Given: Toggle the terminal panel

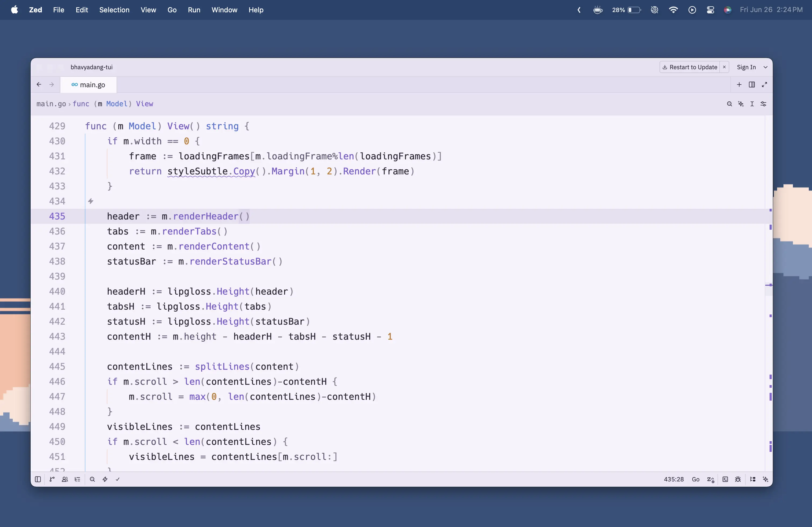Looking at the screenshot, I should (725, 479).
